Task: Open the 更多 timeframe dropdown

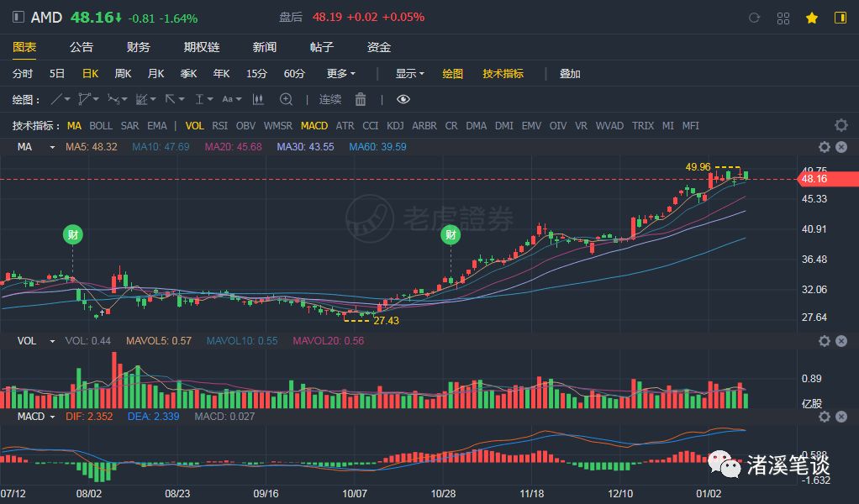Action: pyautogui.click(x=340, y=73)
